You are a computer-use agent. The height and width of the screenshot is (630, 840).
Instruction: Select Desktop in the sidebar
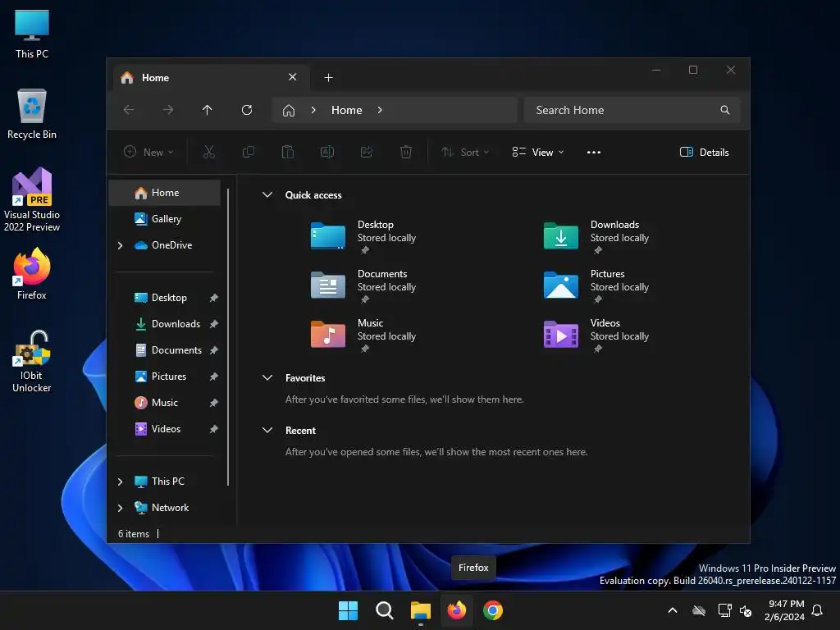(165, 298)
